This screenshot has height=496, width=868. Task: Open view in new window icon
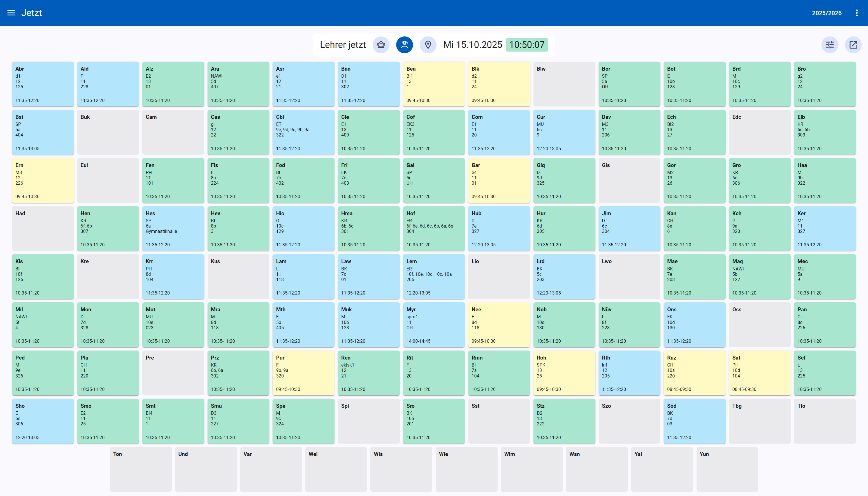853,45
